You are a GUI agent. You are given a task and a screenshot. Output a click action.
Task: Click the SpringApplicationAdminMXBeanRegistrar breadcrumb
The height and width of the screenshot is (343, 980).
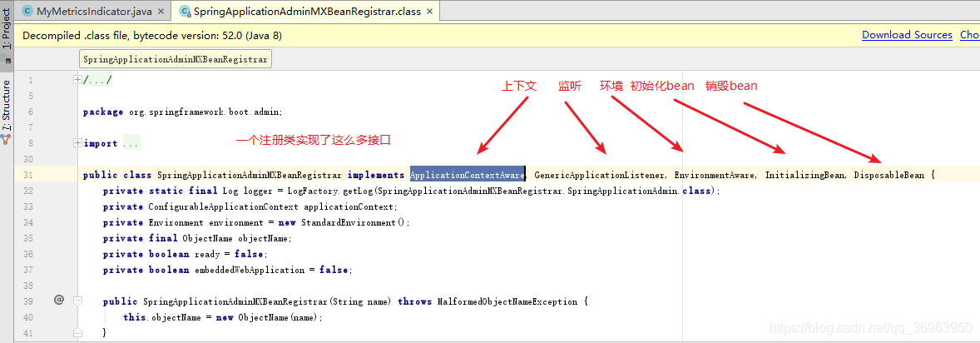point(176,60)
